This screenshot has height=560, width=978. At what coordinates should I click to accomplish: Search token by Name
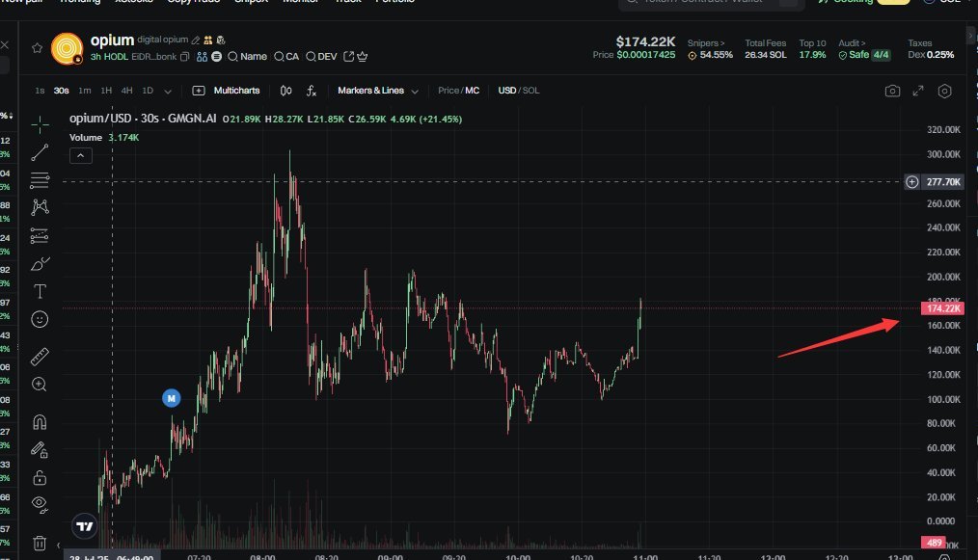coord(247,57)
